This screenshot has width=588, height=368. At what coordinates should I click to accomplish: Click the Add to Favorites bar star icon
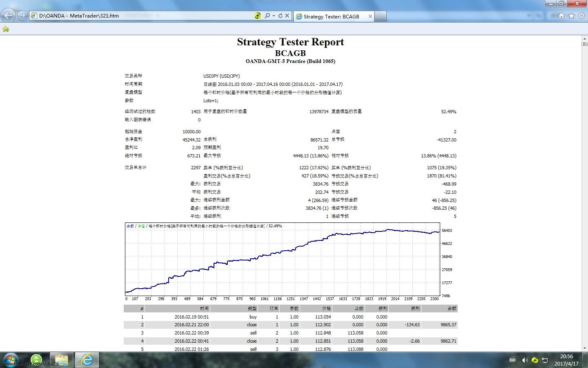pos(6,29)
